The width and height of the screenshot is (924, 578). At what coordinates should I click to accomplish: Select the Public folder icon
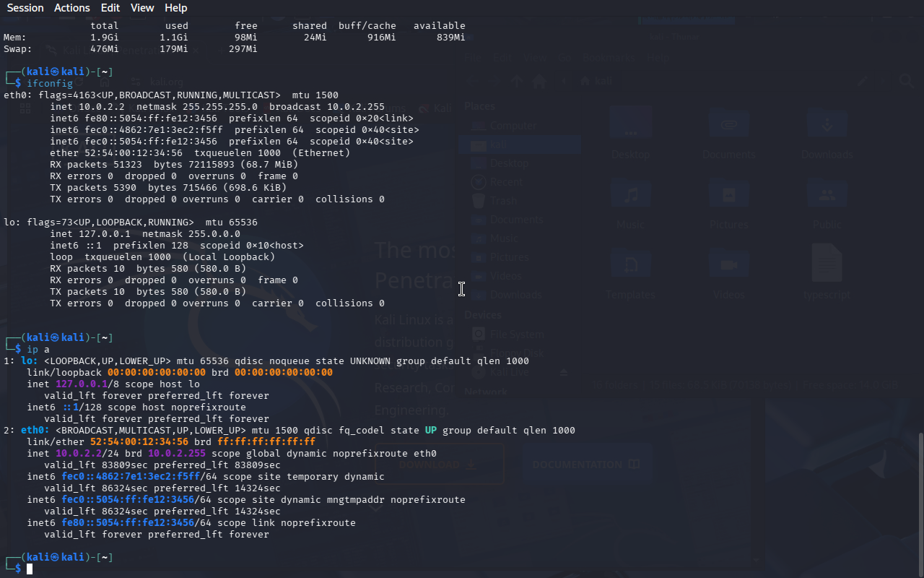point(827,195)
